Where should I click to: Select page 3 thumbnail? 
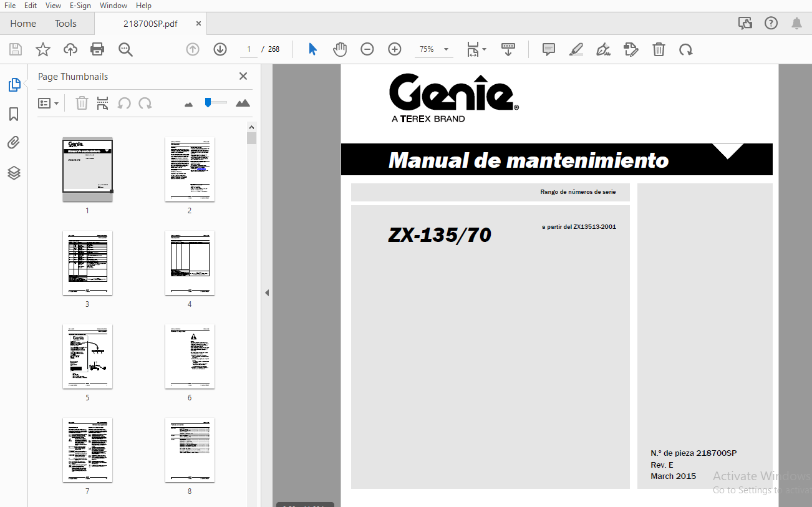[87, 263]
